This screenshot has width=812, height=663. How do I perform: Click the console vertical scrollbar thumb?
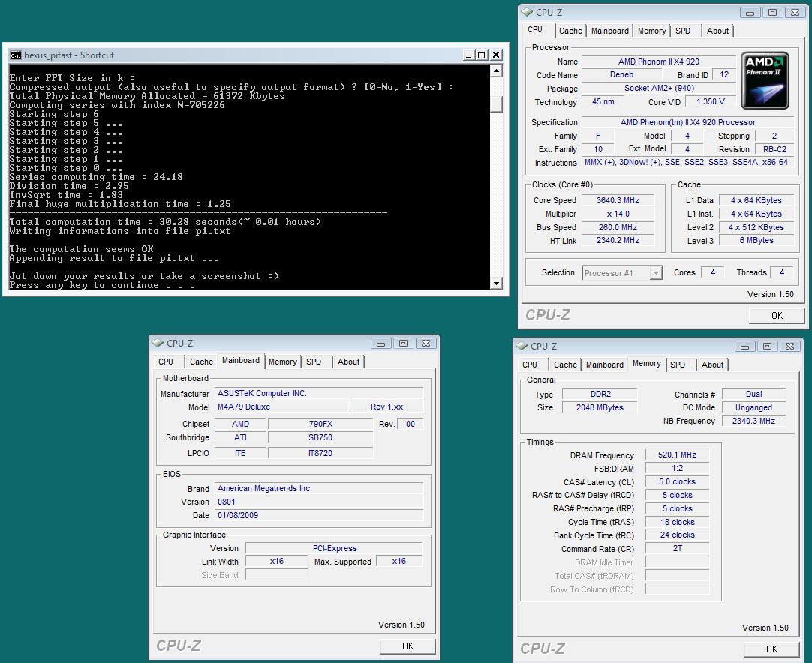tap(496, 104)
